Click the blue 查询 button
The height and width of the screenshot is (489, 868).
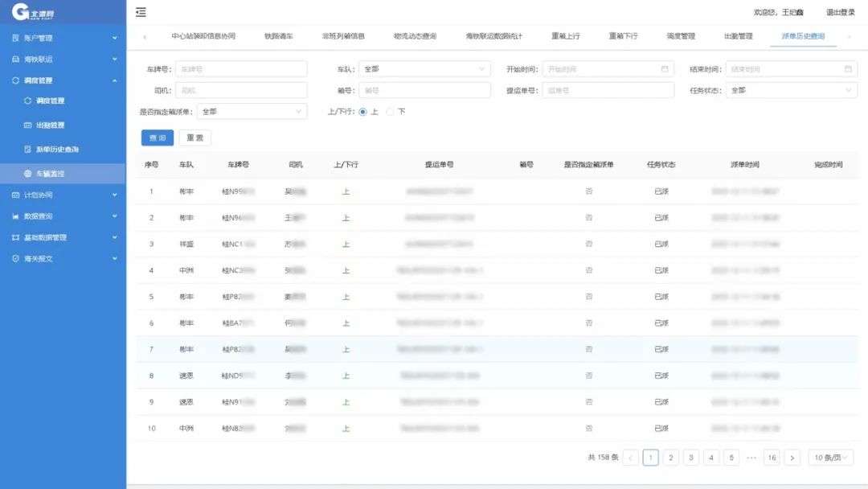(158, 138)
